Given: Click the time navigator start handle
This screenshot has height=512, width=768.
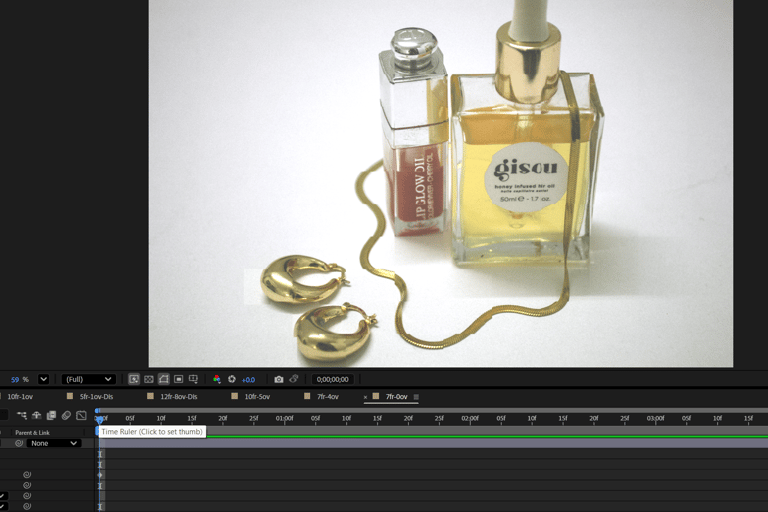Looking at the screenshot, I should (97, 411).
